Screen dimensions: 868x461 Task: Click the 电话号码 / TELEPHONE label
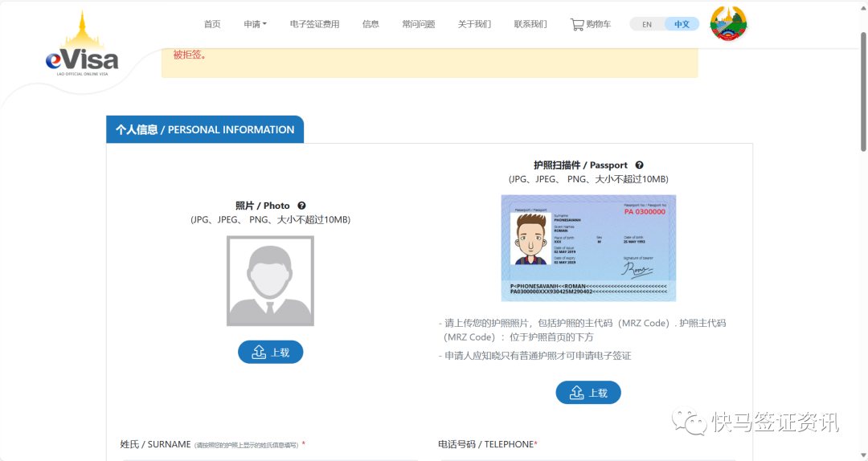[488, 444]
